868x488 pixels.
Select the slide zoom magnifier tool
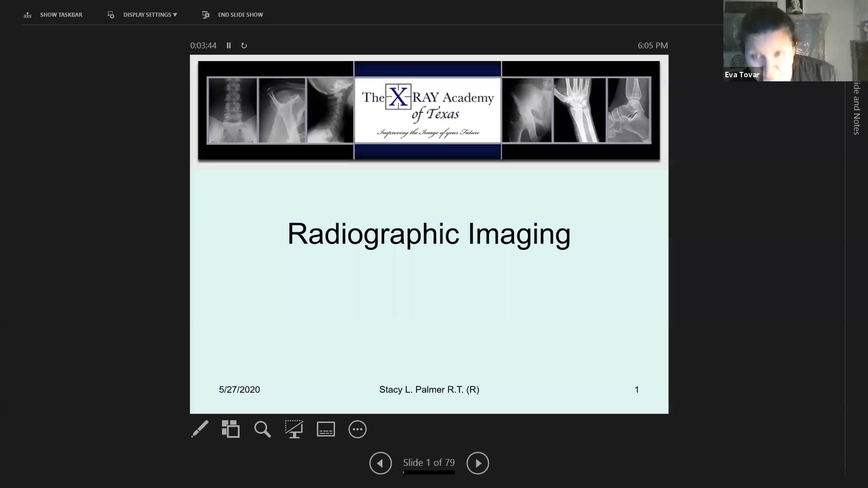pos(262,429)
